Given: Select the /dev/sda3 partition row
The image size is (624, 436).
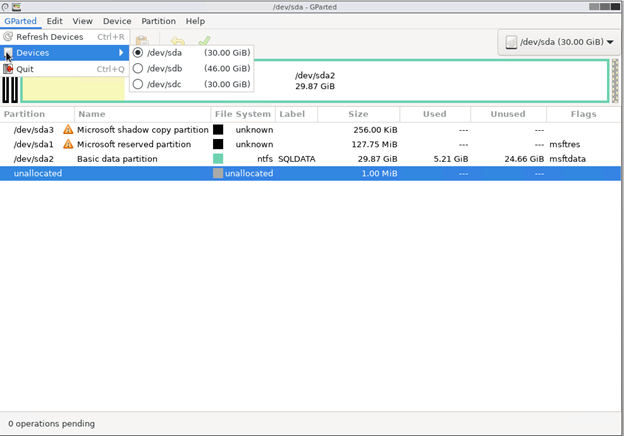Looking at the screenshot, I should point(310,130).
